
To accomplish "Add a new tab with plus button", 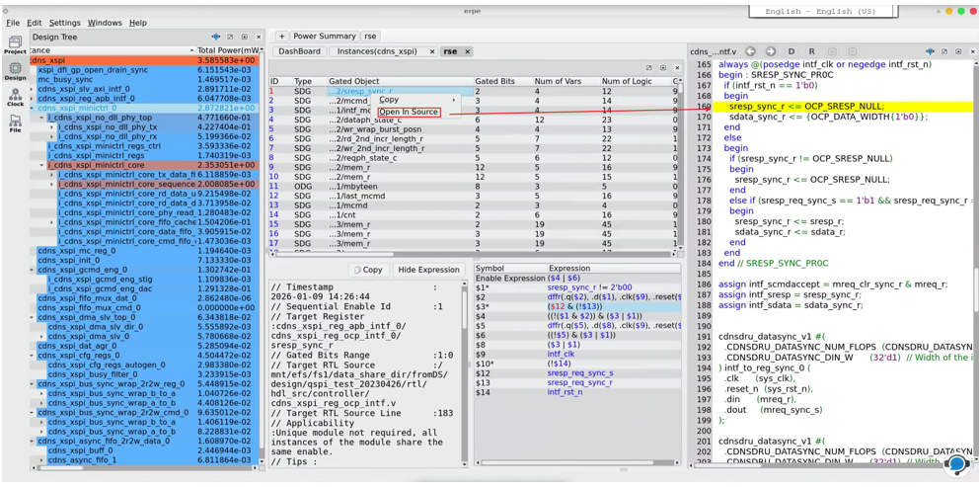I will click(x=281, y=37).
